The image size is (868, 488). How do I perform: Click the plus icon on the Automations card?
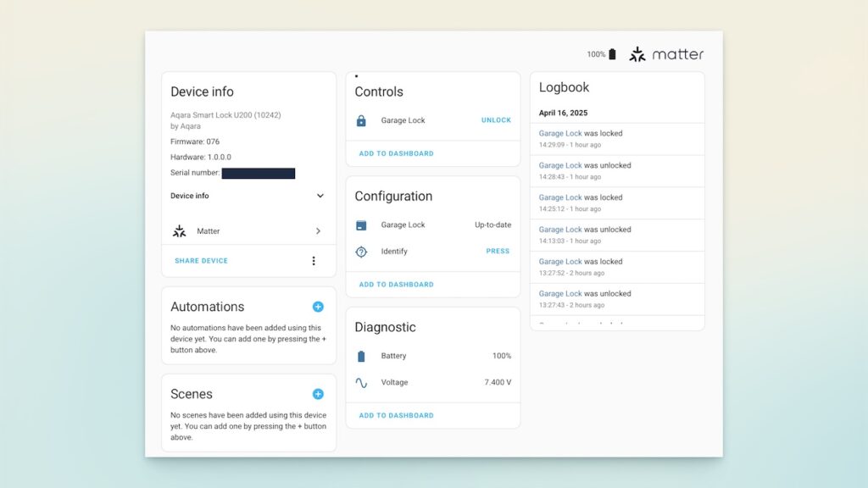319,306
